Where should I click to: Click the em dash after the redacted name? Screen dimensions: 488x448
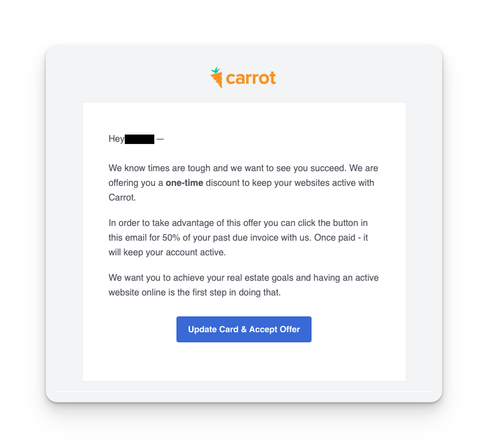click(160, 139)
